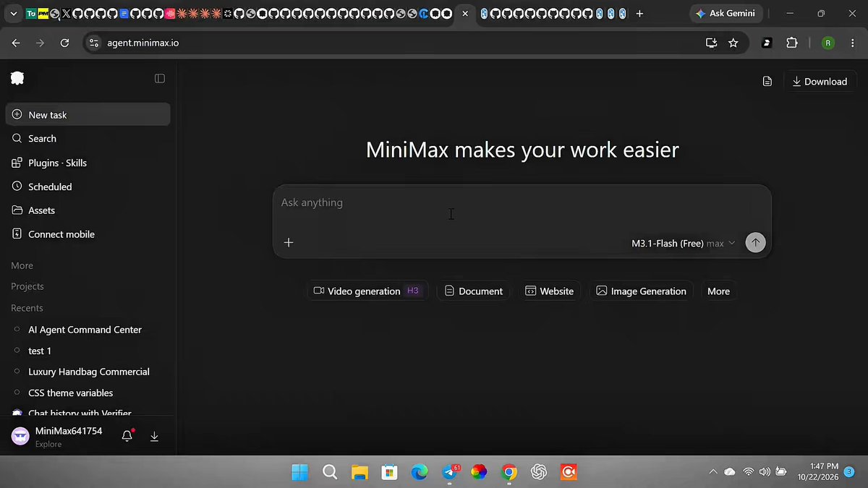This screenshot has width=868, height=488.
Task: Click the More label in sidebar
Action: (22, 265)
